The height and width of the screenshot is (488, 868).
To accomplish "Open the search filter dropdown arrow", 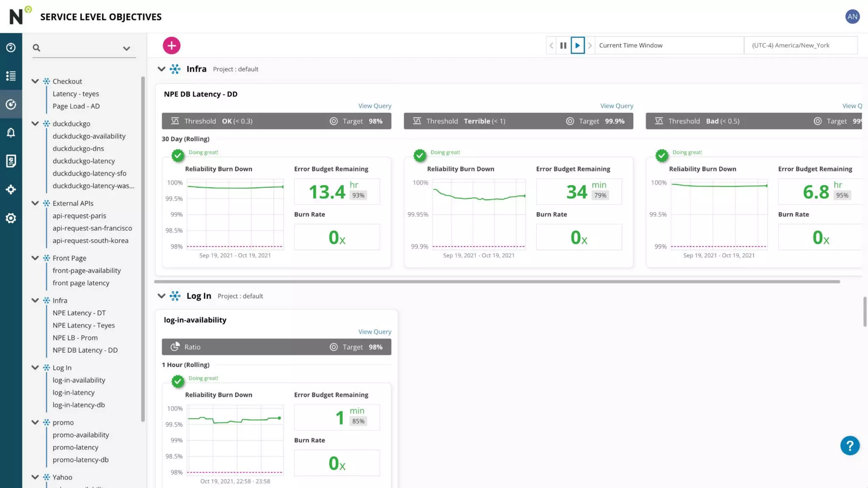I will (x=126, y=48).
